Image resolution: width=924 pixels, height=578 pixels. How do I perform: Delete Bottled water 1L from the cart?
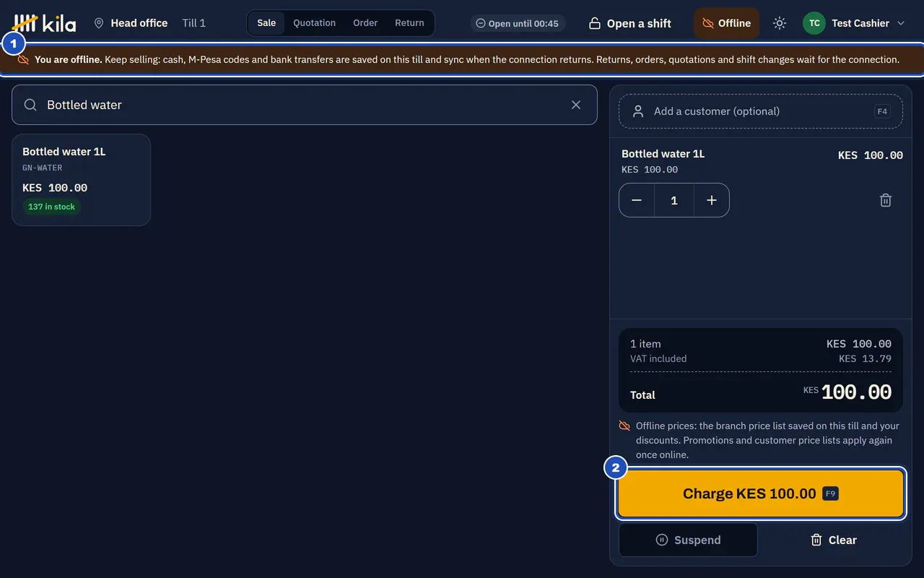point(886,200)
